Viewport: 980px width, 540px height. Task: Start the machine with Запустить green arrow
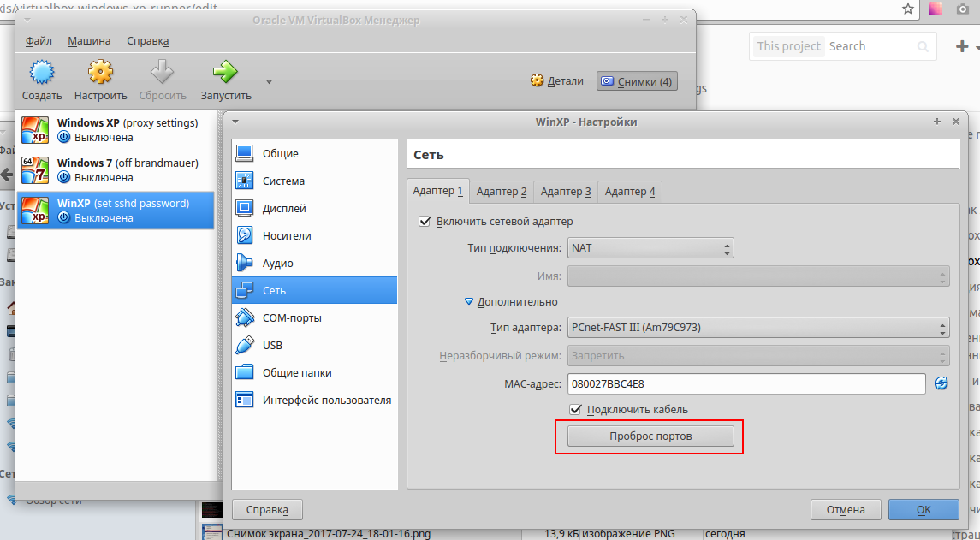(226, 73)
